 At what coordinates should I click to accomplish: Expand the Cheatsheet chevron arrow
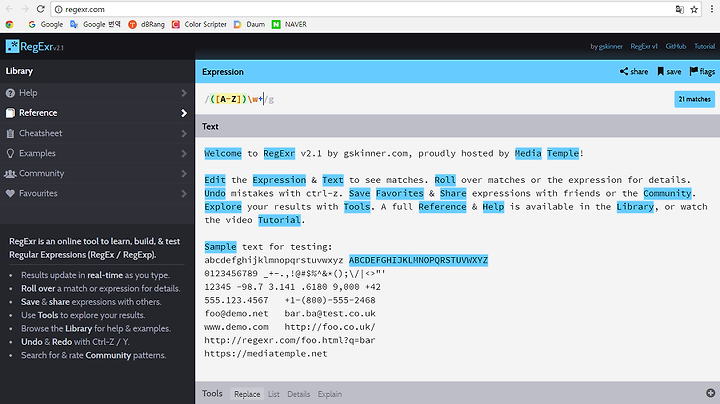(x=184, y=133)
